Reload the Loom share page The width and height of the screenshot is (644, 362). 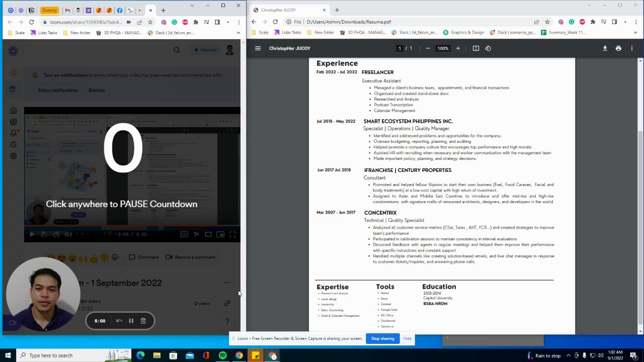coord(31,22)
